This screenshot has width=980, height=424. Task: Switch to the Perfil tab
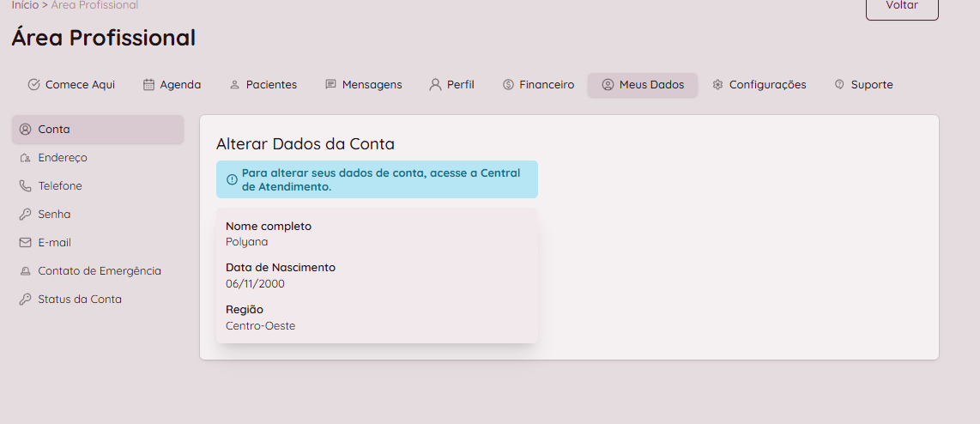(451, 85)
